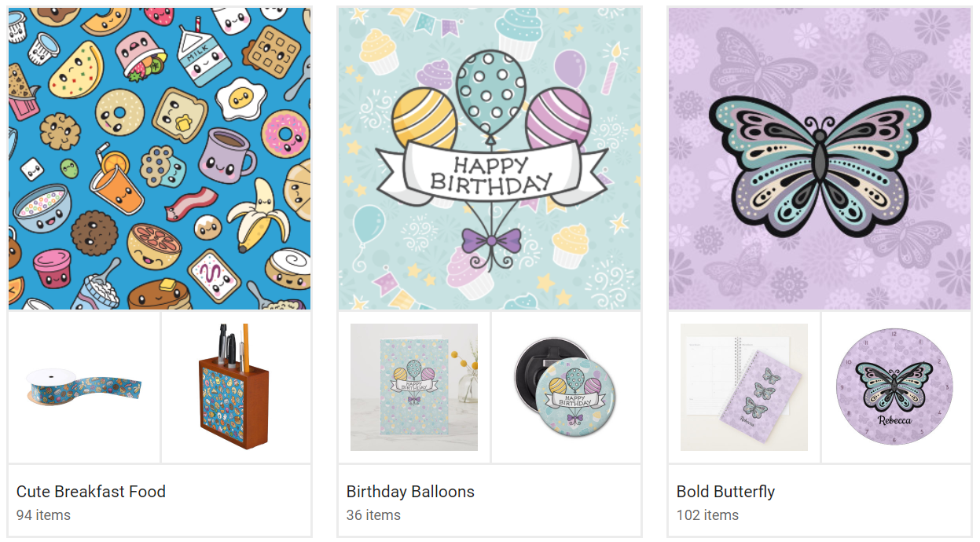This screenshot has width=980, height=542.
Task: View the birthday balloons bottle opener product
Action: click(566, 387)
